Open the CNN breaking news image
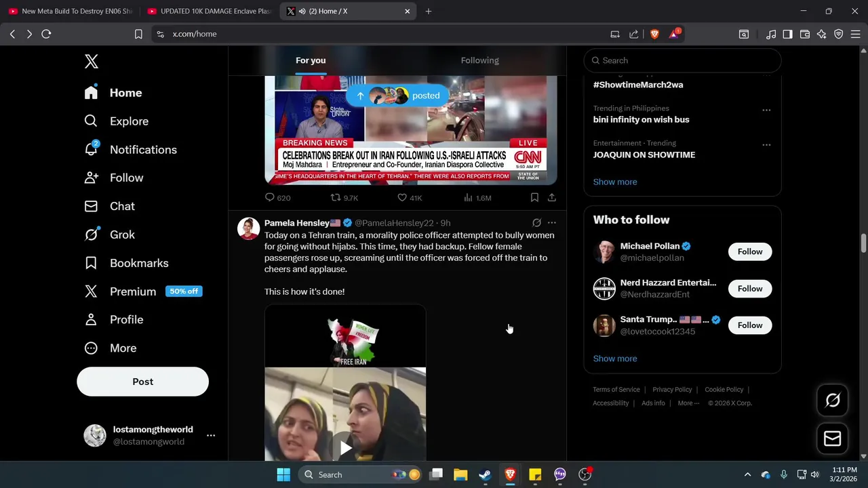868x488 pixels. click(411, 130)
